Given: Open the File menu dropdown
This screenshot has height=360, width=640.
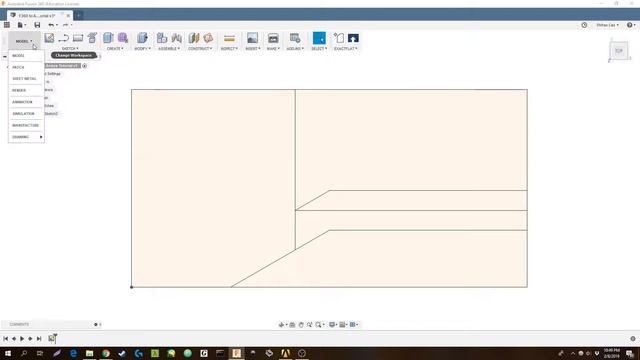Looking at the screenshot, I should tap(22, 25).
